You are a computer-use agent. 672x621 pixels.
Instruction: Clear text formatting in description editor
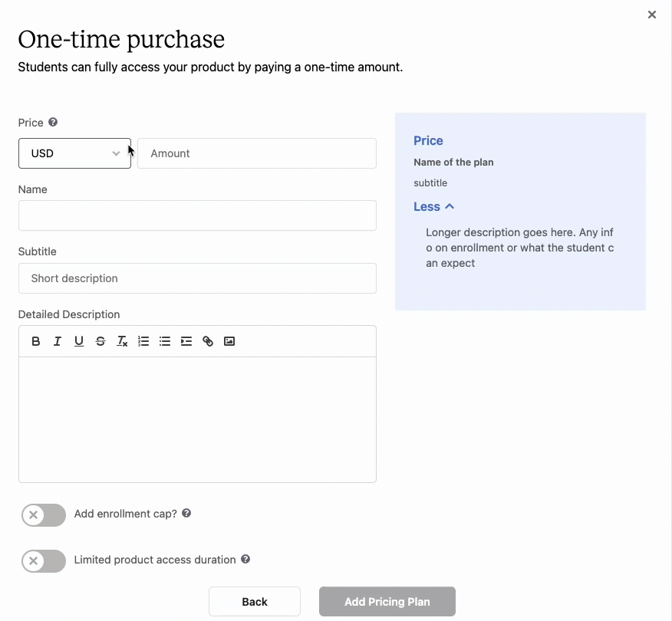pyautogui.click(x=122, y=341)
